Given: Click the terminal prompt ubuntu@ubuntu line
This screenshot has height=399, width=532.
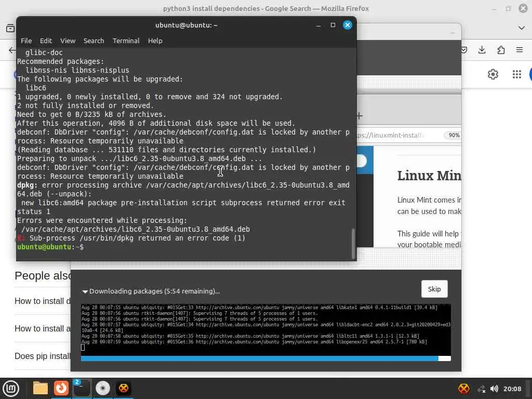Looking at the screenshot, I should click(x=50, y=247).
